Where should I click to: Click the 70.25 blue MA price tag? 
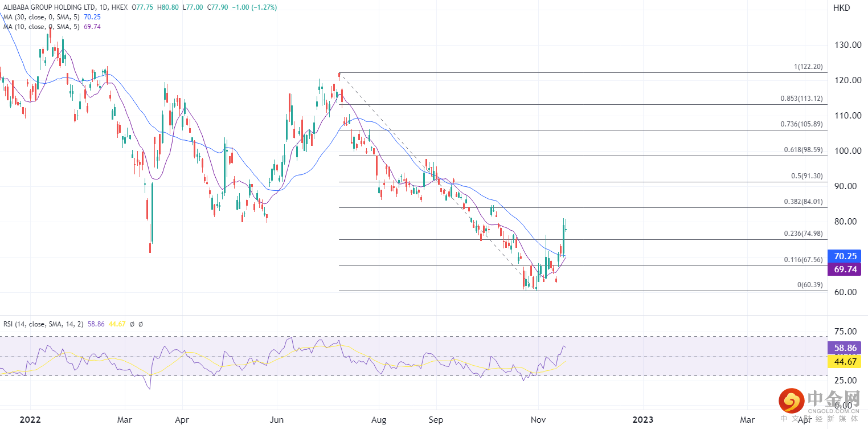pyautogui.click(x=845, y=256)
